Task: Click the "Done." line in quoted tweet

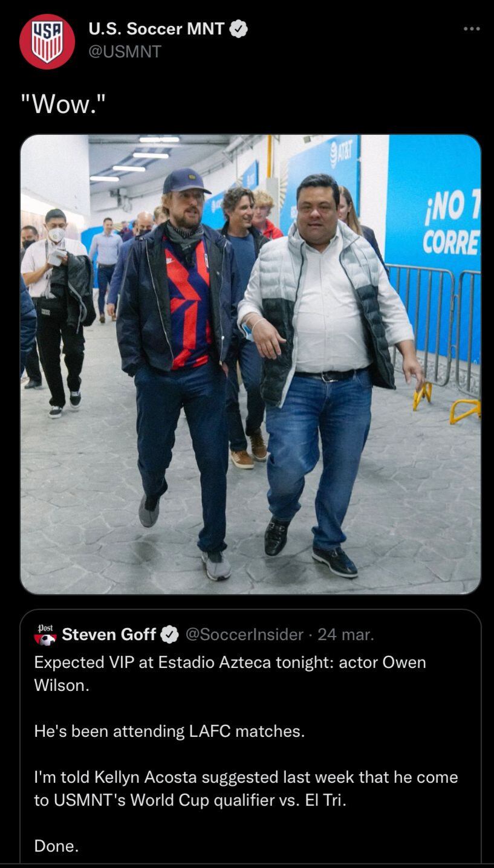Action: (x=56, y=846)
